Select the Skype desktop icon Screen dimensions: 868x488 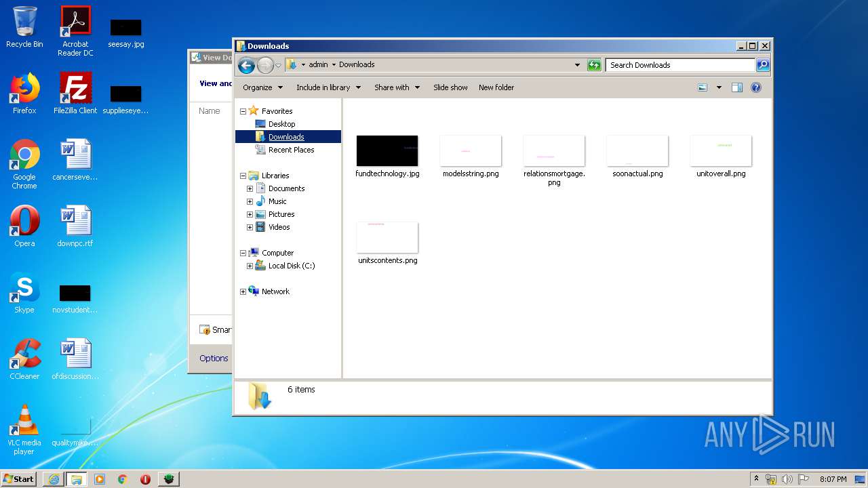(x=24, y=293)
